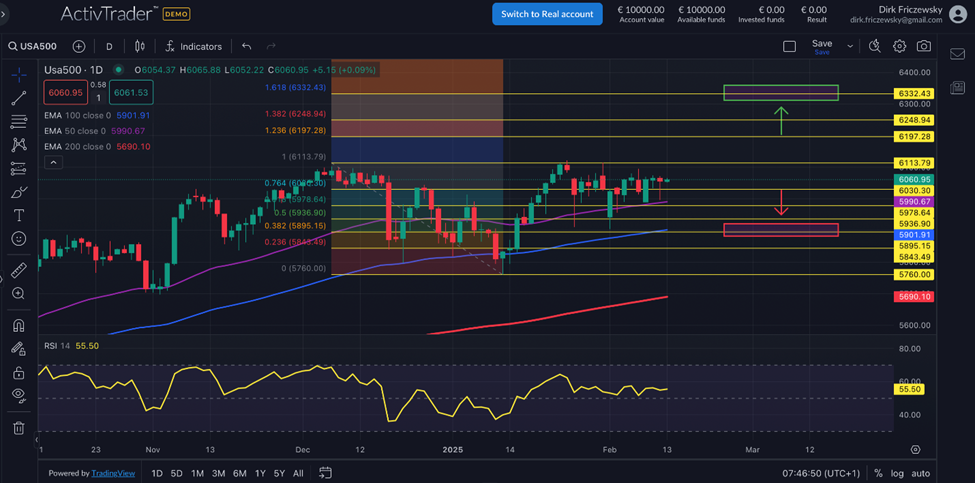Choose the brush drawing tool
The height and width of the screenshot is (483, 975).
(18, 192)
